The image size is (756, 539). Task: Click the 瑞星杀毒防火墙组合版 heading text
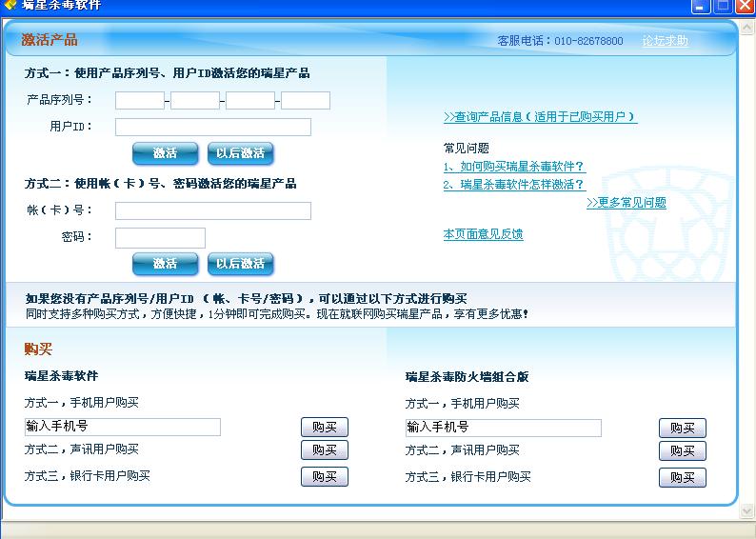click(x=467, y=376)
